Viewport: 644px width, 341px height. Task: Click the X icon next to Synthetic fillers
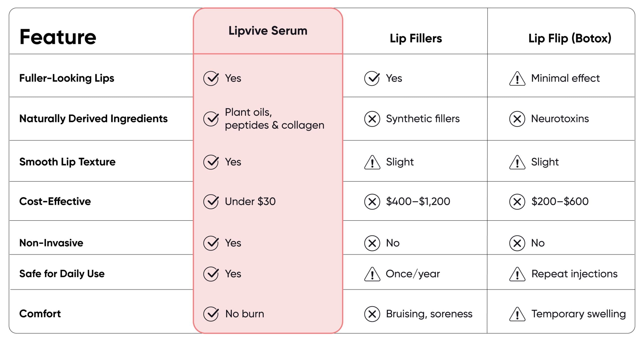pyautogui.click(x=372, y=119)
